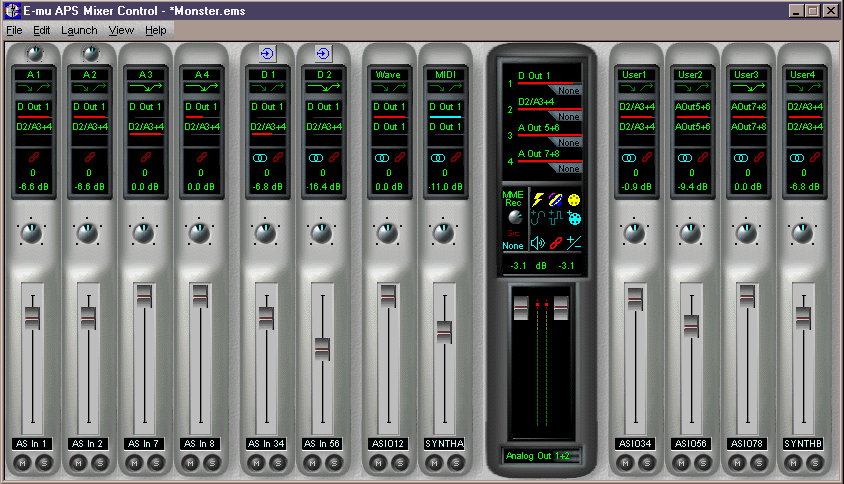Click the ASIO56 channel name label
844x484 pixels.
(x=692, y=444)
